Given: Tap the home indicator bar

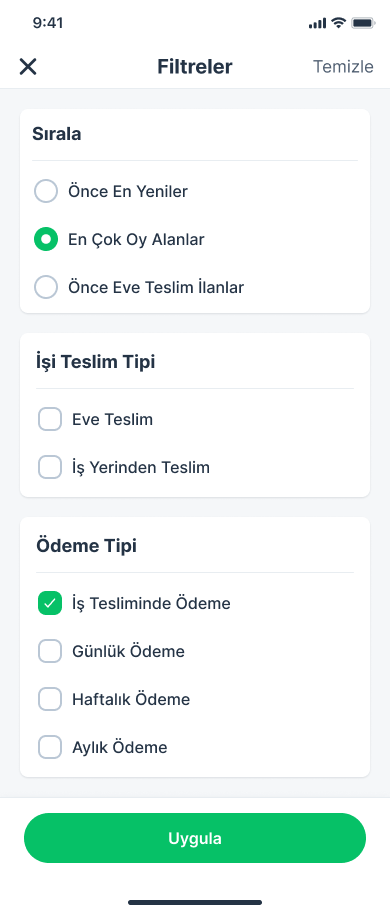Looking at the screenshot, I should 195,902.
